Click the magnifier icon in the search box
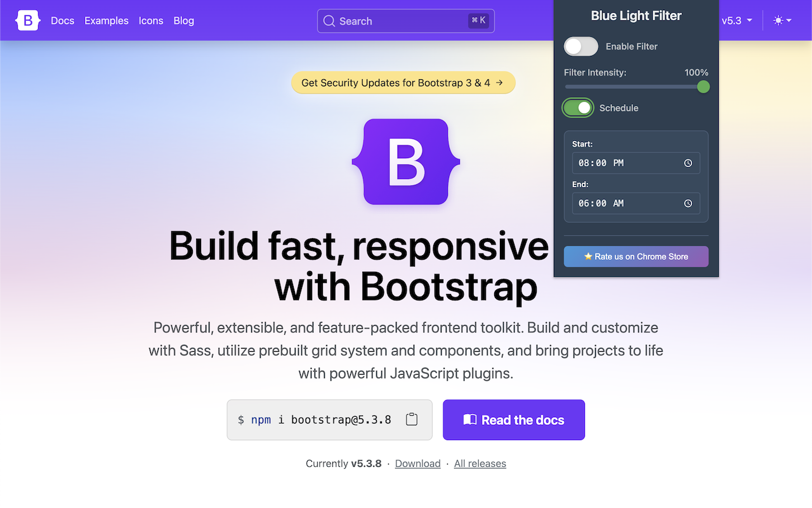The height and width of the screenshot is (508, 812). click(x=329, y=21)
